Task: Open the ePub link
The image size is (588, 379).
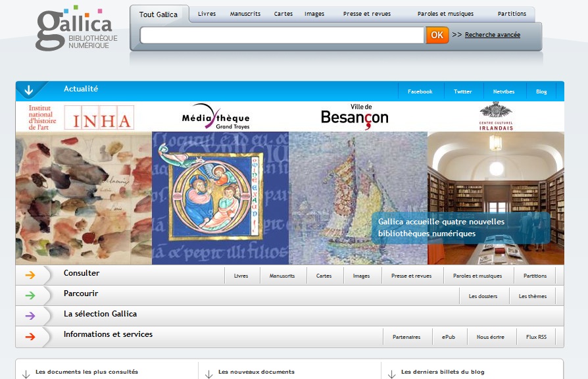Action: (x=449, y=337)
